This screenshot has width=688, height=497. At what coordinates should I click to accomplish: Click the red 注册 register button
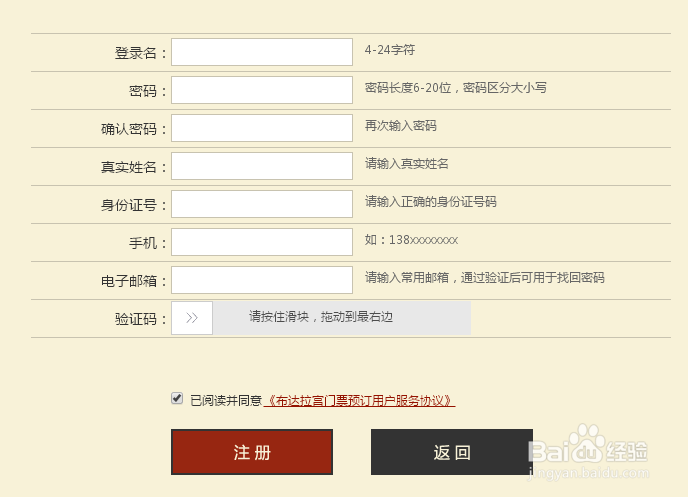[252, 452]
